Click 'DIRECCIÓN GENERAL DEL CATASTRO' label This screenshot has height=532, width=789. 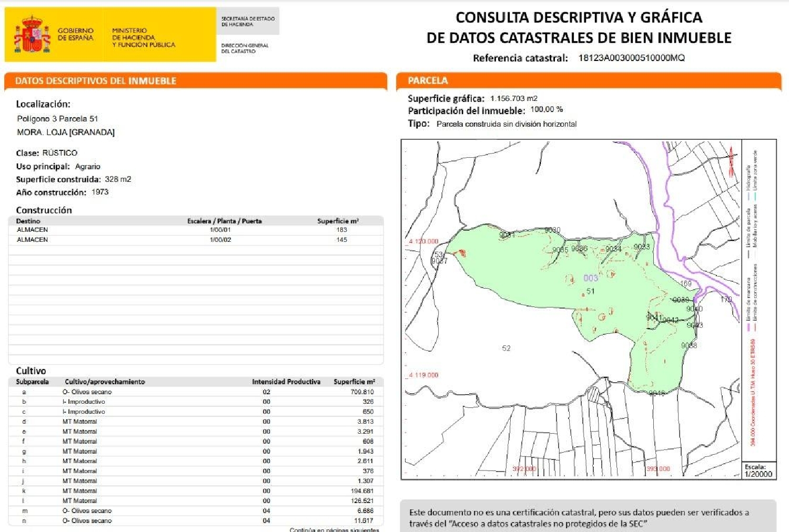pyautogui.click(x=245, y=48)
